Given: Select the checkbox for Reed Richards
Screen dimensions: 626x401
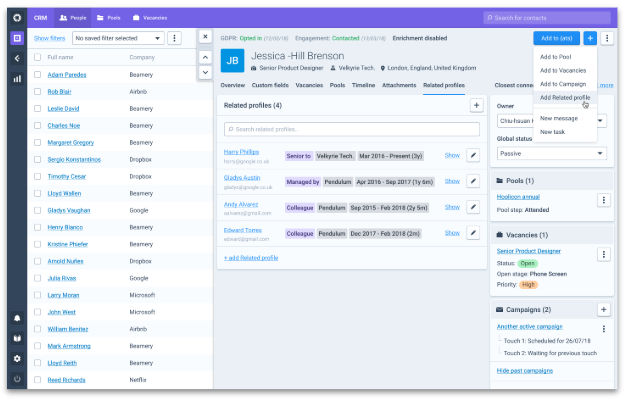Looking at the screenshot, I should [38, 380].
